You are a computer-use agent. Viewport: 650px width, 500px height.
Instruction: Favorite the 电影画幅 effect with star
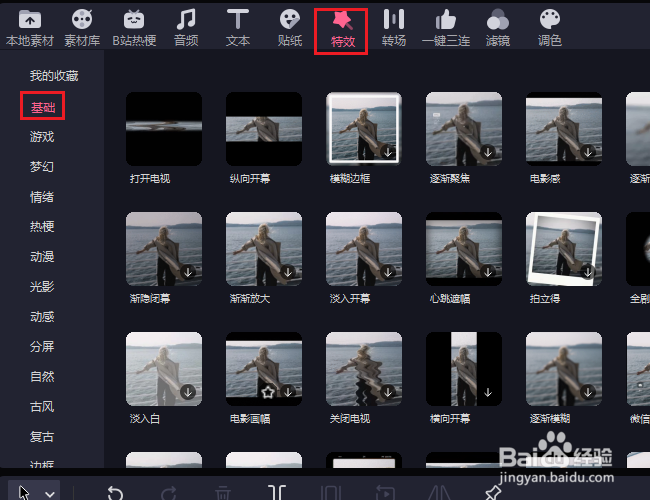tap(268, 392)
